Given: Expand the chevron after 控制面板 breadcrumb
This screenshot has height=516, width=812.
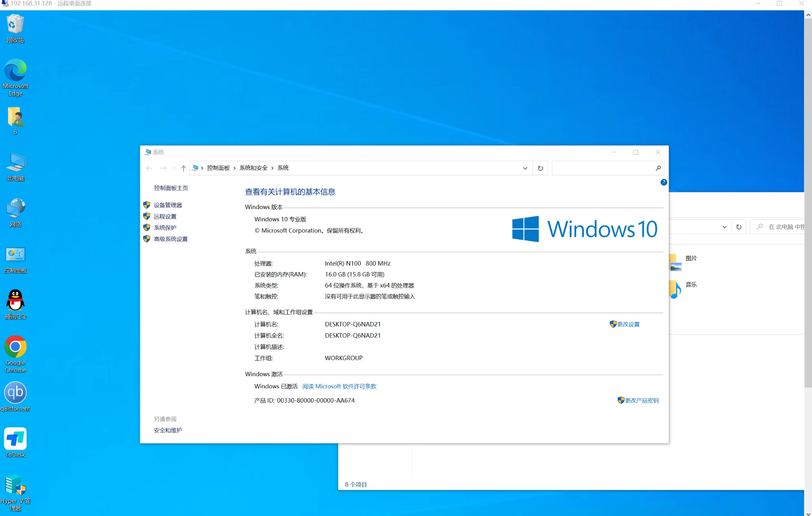Looking at the screenshot, I should pyautogui.click(x=235, y=168).
